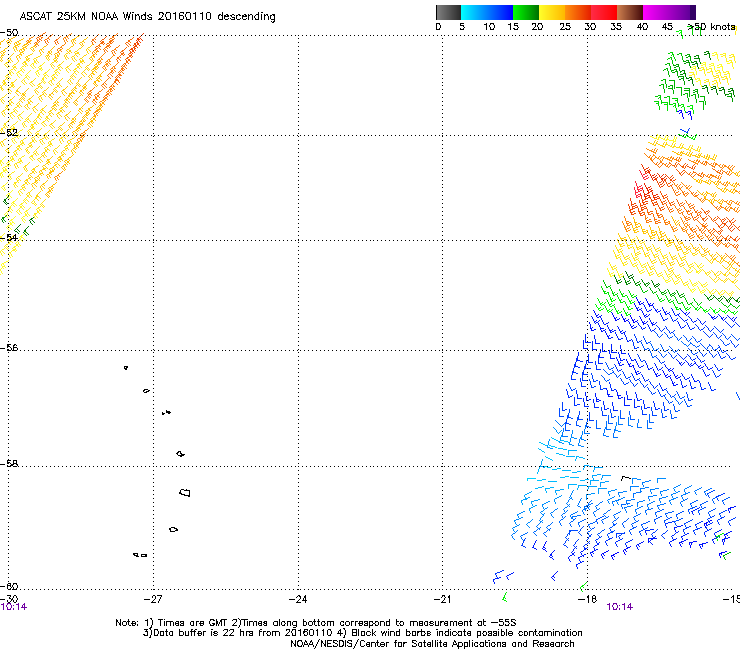The height and width of the screenshot is (650, 740).
Task: Click the '-21' longitude label
Action: pos(442,599)
